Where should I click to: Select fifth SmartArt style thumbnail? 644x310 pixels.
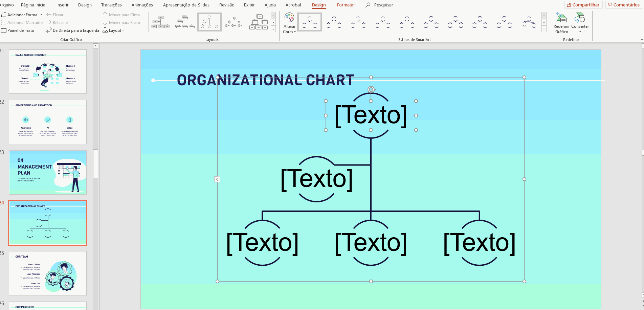(x=407, y=22)
